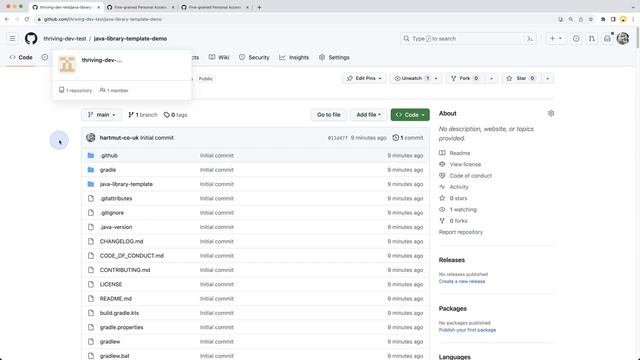
Task: Open Edit Pins dropdown
Action: point(364,78)
